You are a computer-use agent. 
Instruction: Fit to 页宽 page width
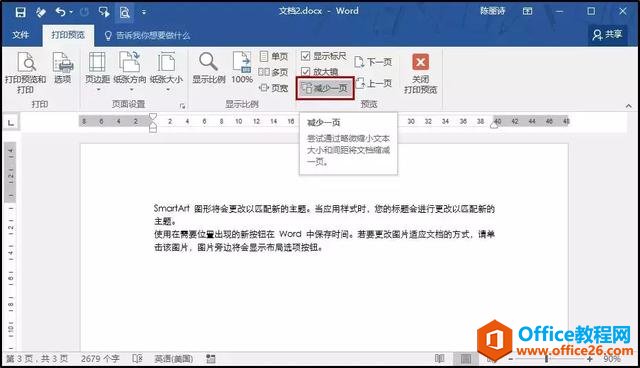tap(273, 88)
